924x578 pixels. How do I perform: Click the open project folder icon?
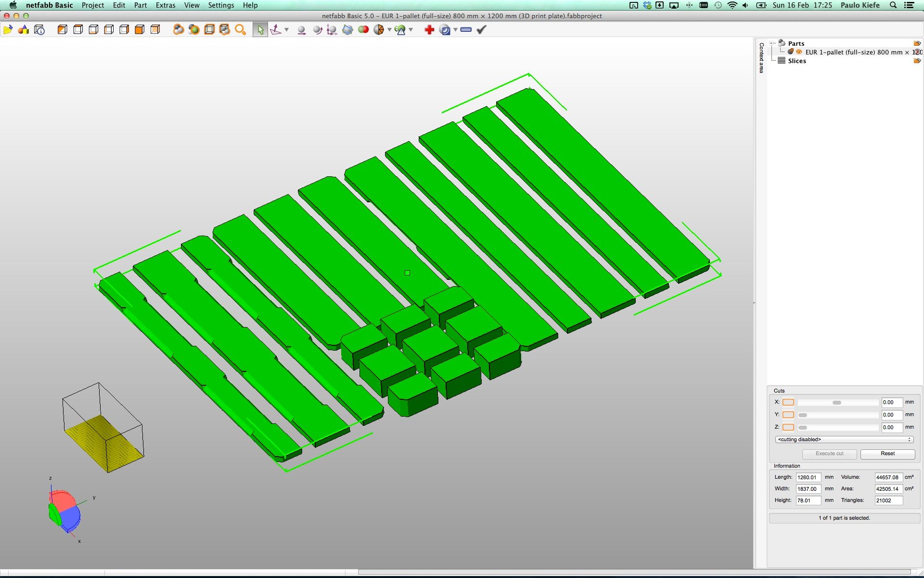[x=8, y=30]
